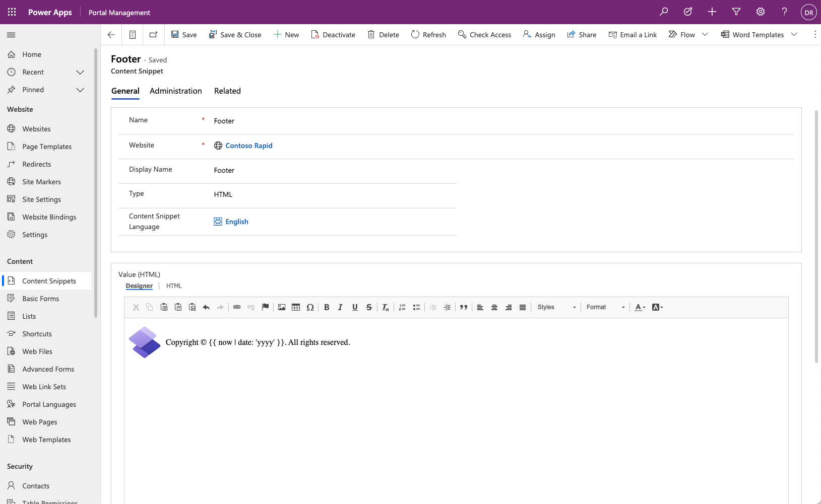Toggle bold formatting
The image size is (821, 504).
click(x=327, y=307)
